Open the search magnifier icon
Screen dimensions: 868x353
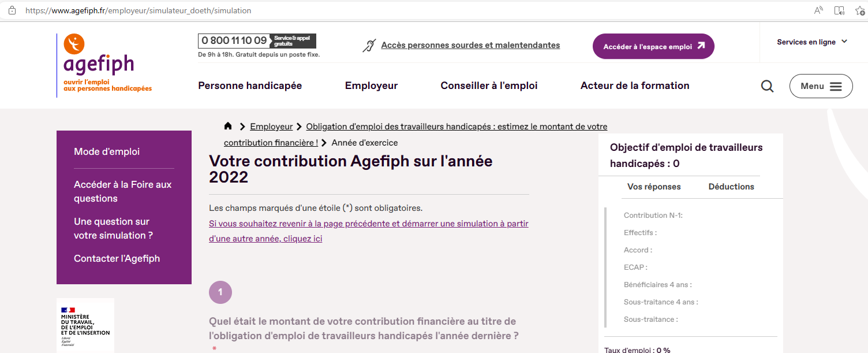(x=767, y=86)
